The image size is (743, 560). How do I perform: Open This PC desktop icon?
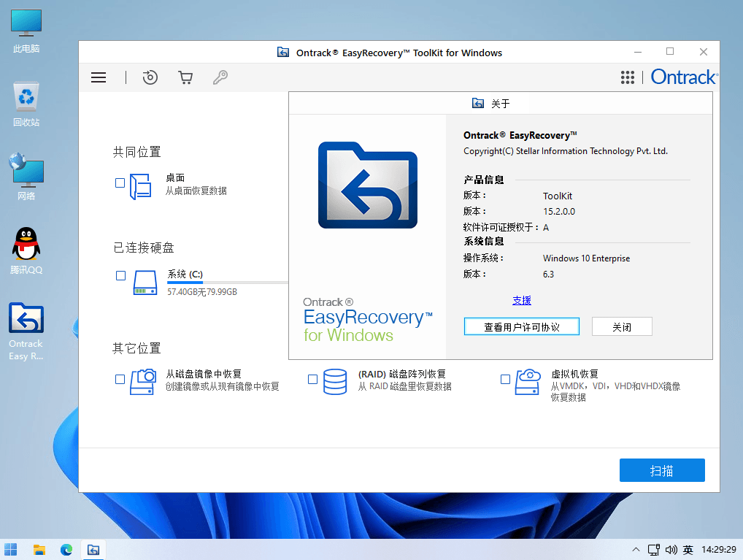click(x=26, y=31)
